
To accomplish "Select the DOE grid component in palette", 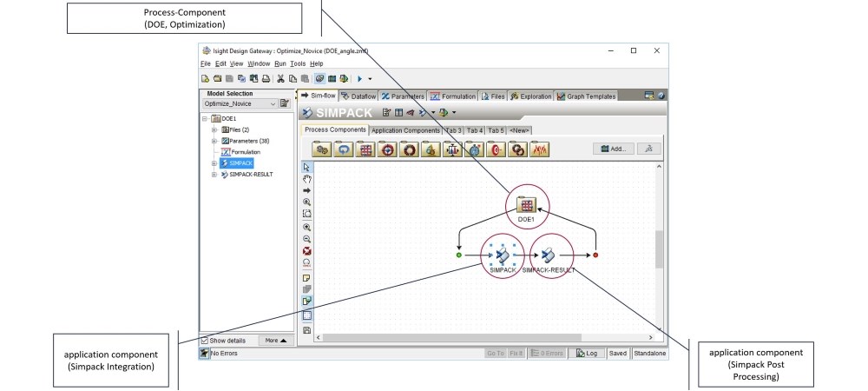I will pos(365,149).
